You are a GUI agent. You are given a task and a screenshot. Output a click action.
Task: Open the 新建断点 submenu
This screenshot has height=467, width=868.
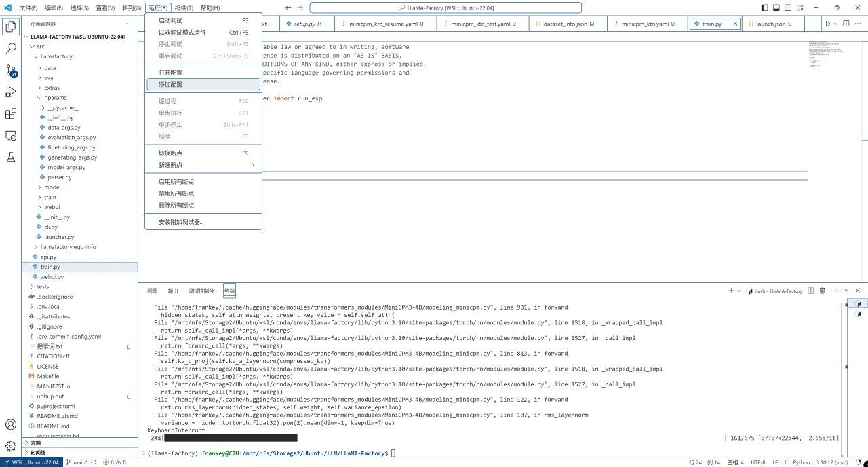[203, 165]
